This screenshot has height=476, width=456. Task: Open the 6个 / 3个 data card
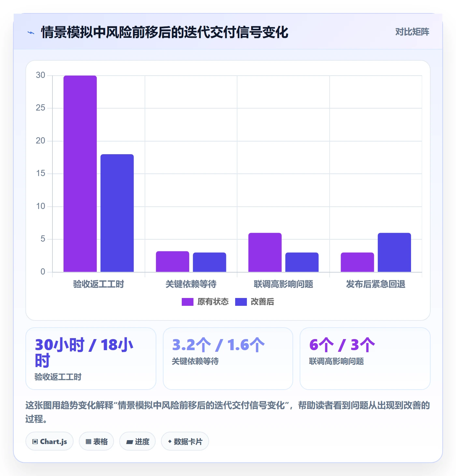pyautogui.click(x=365, y=359)
